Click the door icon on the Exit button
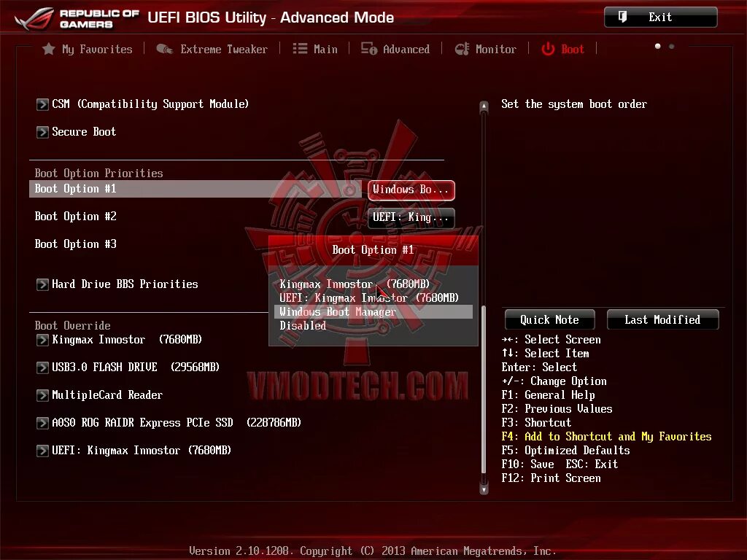The image size is (747, 560). pyautogui.click(x=622, y=17)
